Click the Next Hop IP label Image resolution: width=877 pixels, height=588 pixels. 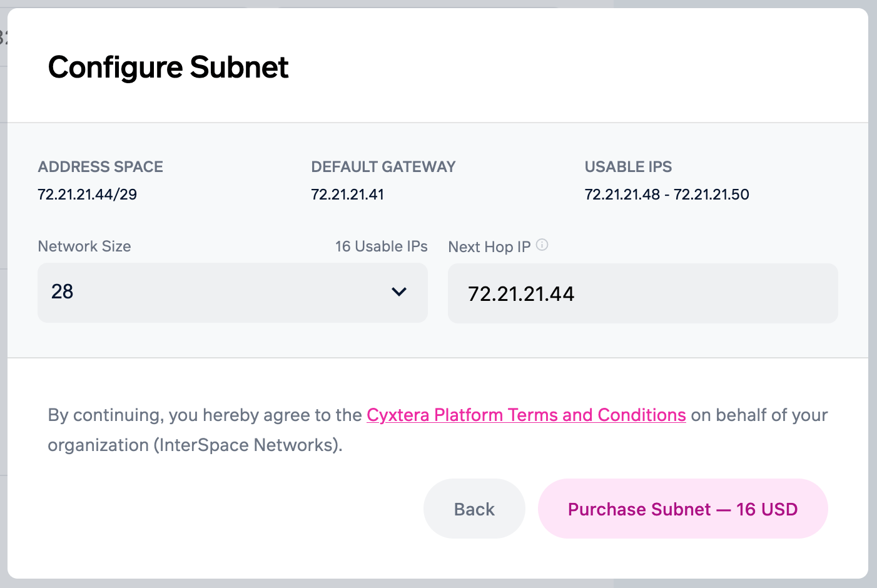[x=489, y=247]
